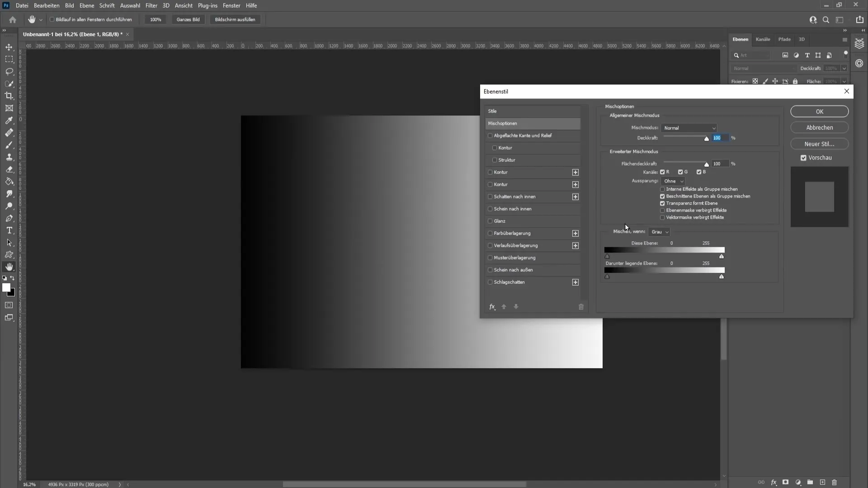Toggle R channel checkbox

(662, 172)
